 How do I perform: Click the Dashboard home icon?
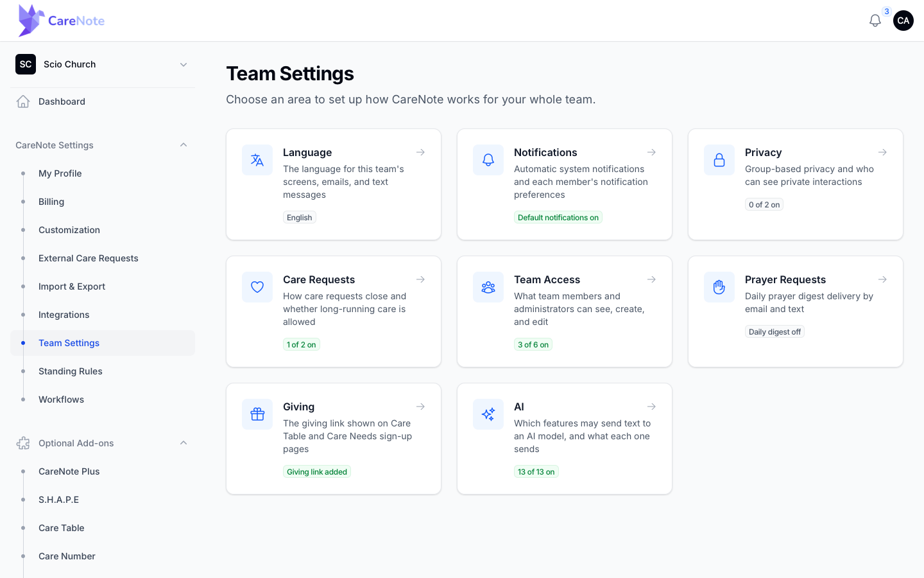click(23, 101)
